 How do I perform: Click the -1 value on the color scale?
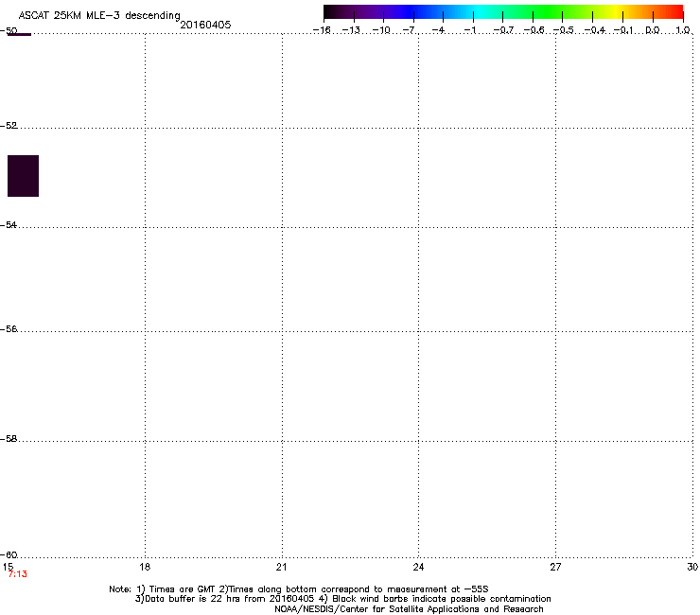(469, 30)
